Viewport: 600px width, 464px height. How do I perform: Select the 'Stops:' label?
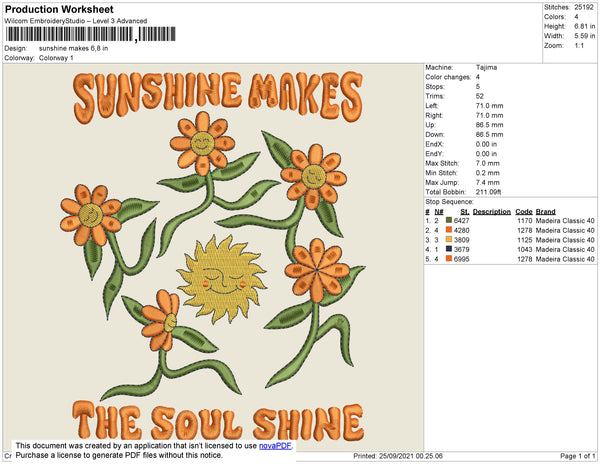pos(434,86)
